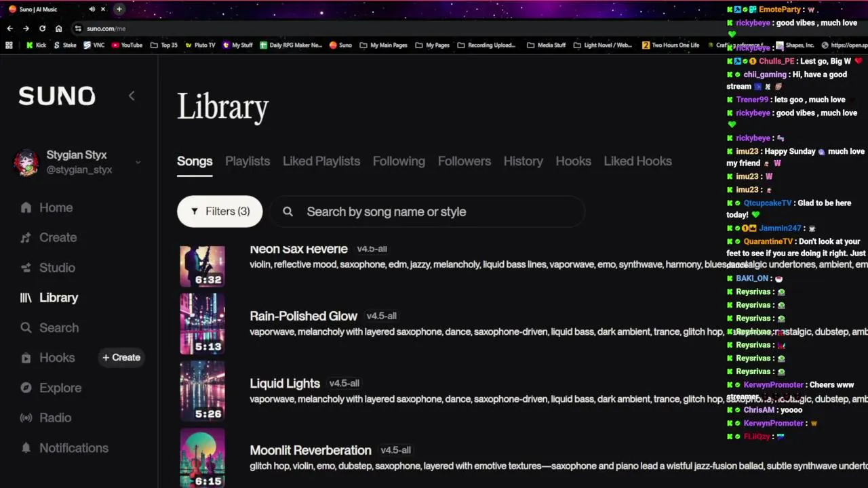
Task: Switch to the Songs tab
Action: coord(195,161)
